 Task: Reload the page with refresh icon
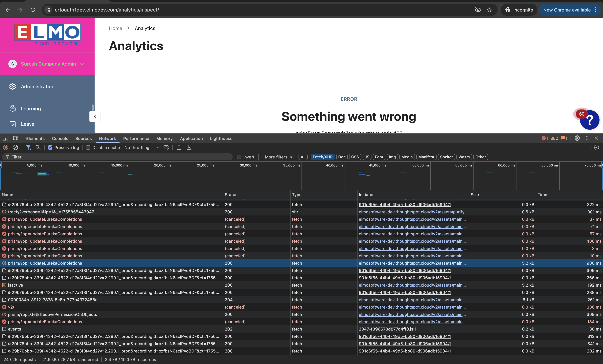tap(33, 10)
